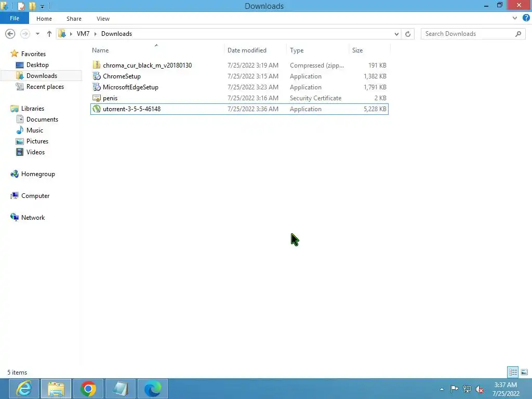Open the Documents library
This screenshot has width=532, height=399.
42,119
